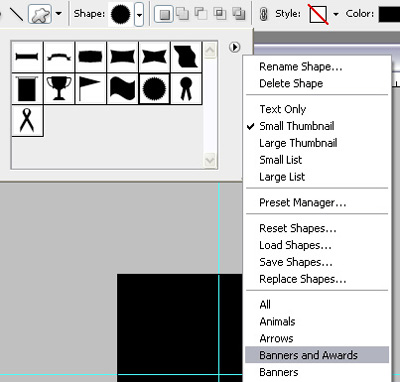
Task: Open geometry options arrow beside Custom Shape tool
Action: (59, 14)
